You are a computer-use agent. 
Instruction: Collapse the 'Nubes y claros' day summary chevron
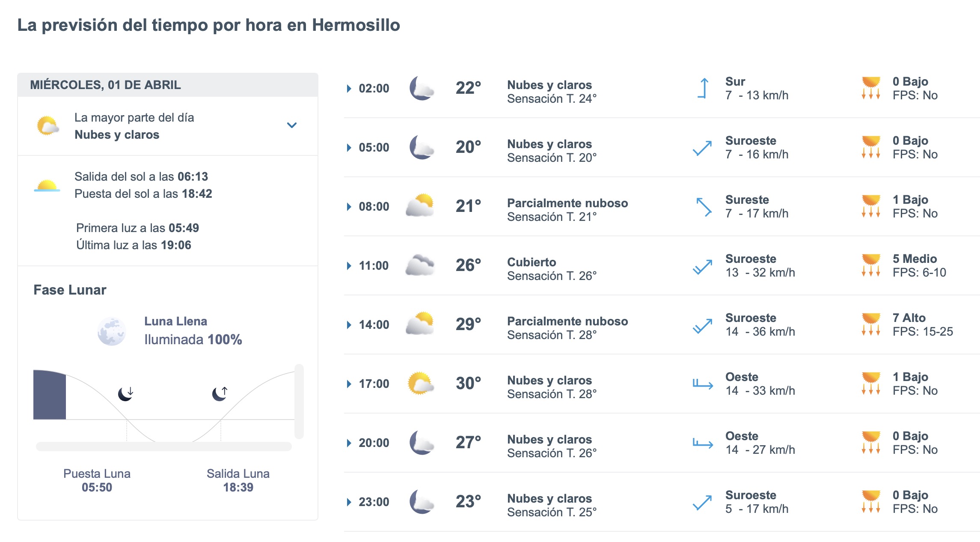click(x=292, y=125)
